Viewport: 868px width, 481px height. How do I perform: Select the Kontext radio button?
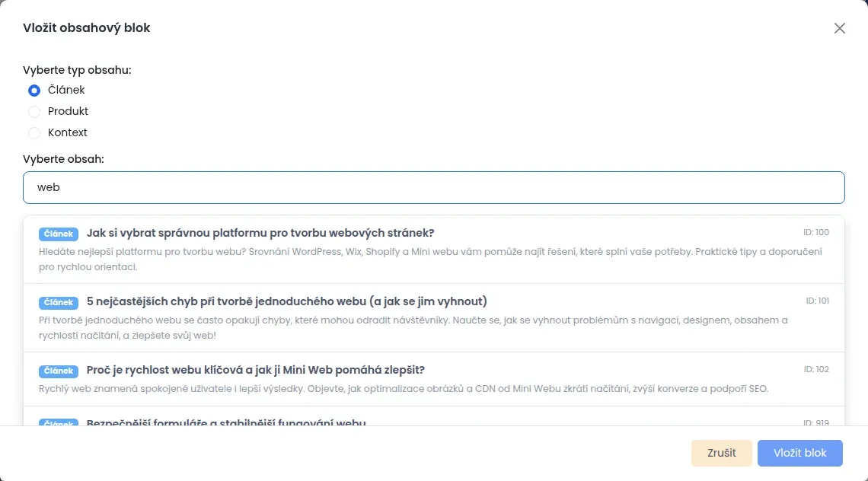pos(34,133)
